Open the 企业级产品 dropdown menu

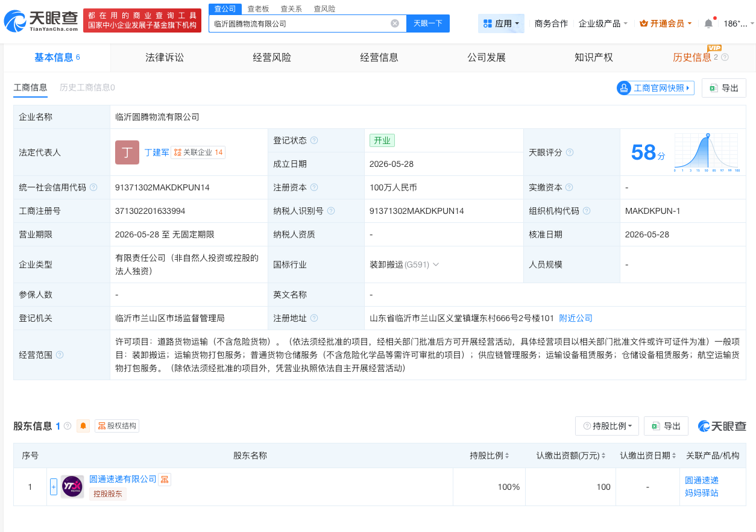(603, 23)
